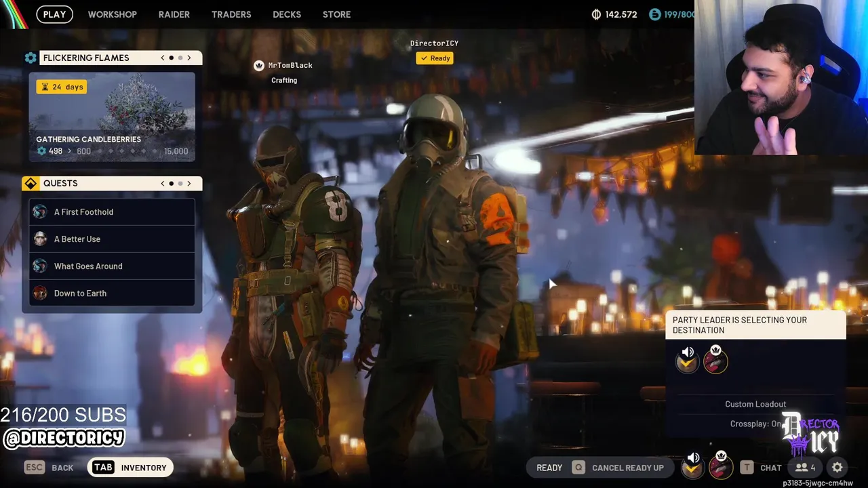The width and height of the screenshot is (868, 488).
Task: Go to previous Flickering Flames page arrow
Action: pos(163,58)
